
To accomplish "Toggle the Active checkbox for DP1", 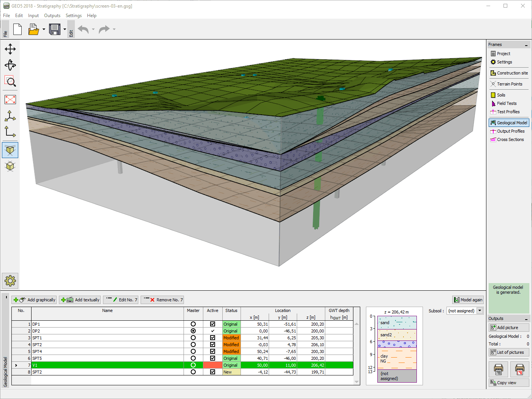I will pos(212,324).
